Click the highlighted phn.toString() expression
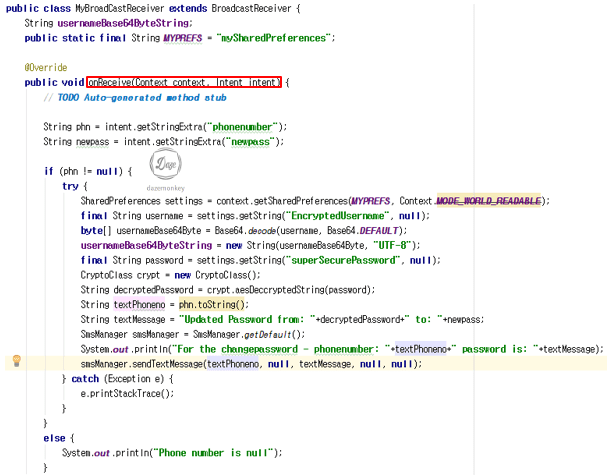The image size is (607, 476). click(211, 305)
